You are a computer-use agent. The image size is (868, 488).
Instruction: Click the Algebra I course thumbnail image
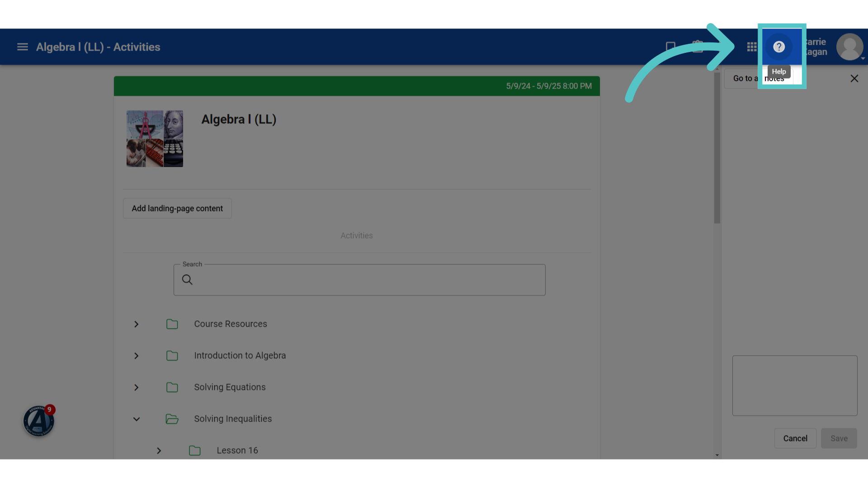click(x=155, y=139)
